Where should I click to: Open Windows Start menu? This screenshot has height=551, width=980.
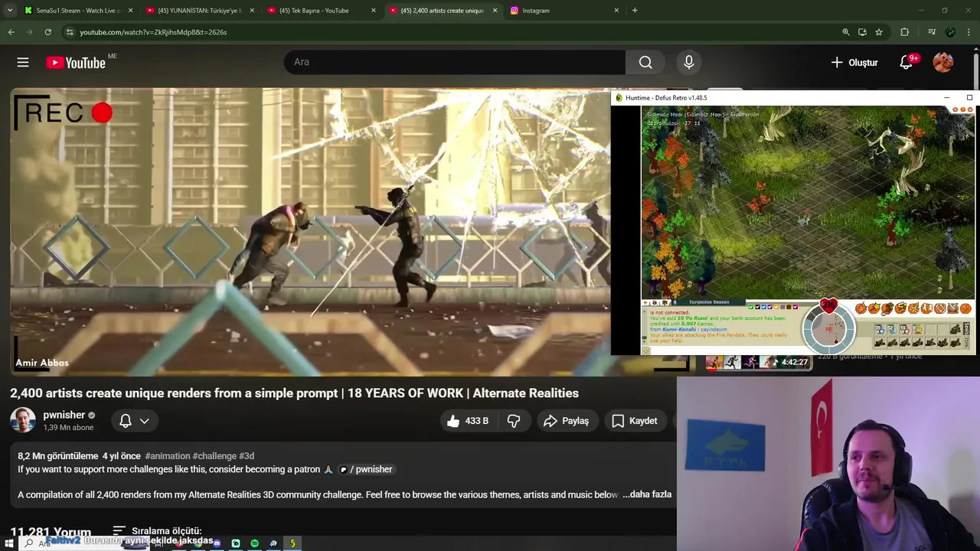(9, 543)
